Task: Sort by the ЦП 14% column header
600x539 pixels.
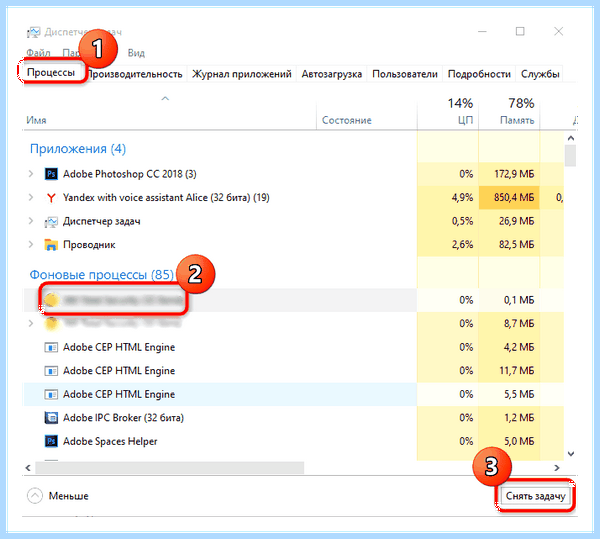Action: click(x=448, y=112)
